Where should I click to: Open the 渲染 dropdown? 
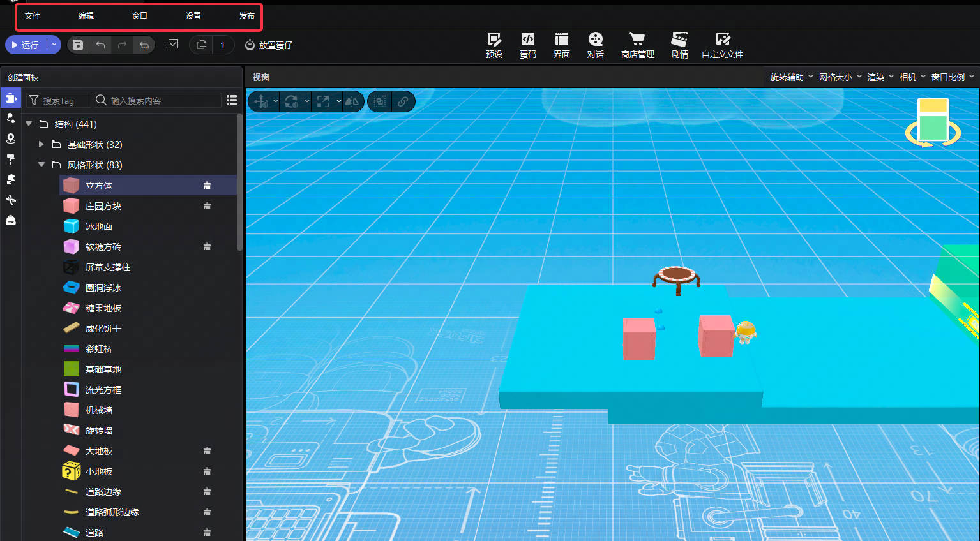pos(880,77)
